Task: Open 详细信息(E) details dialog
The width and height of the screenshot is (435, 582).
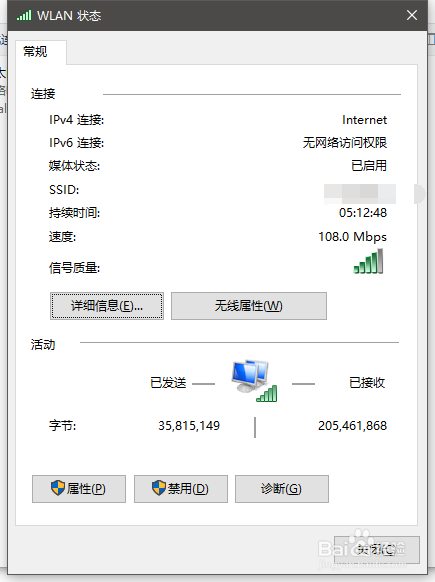Action: click(107, 306)
